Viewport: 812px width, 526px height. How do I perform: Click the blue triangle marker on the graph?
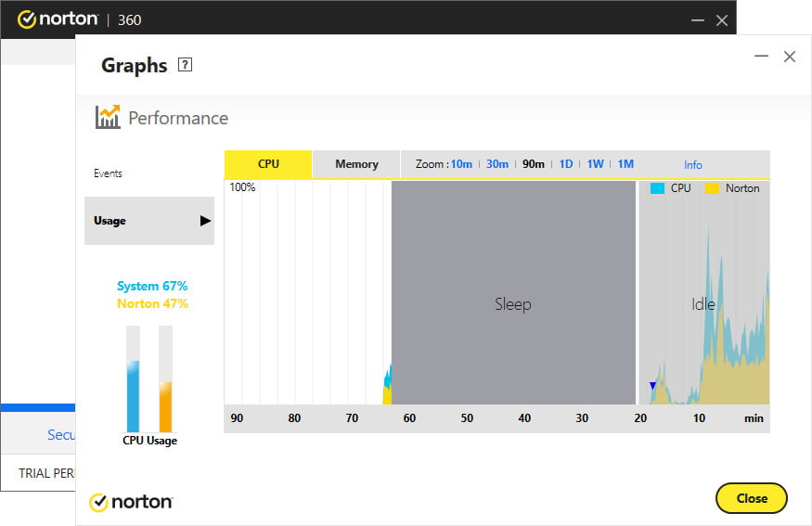click(652, 385)
